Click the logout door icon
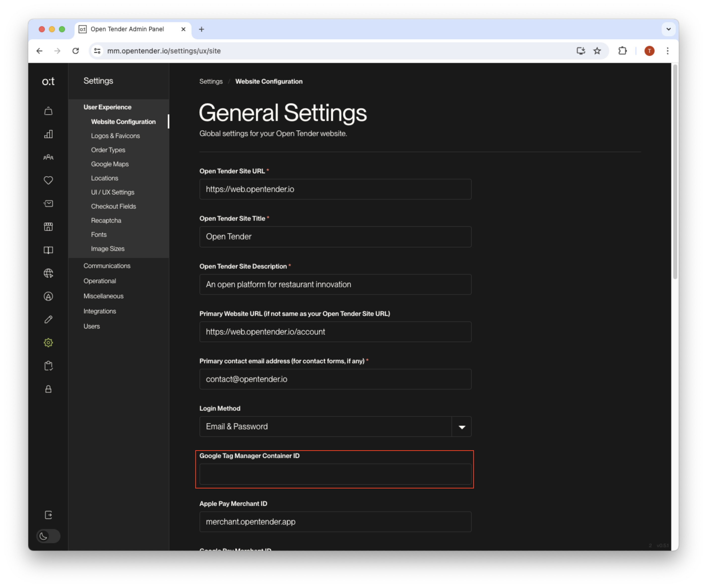This screenshot has height=588, width=707. (x=48, y=515)
